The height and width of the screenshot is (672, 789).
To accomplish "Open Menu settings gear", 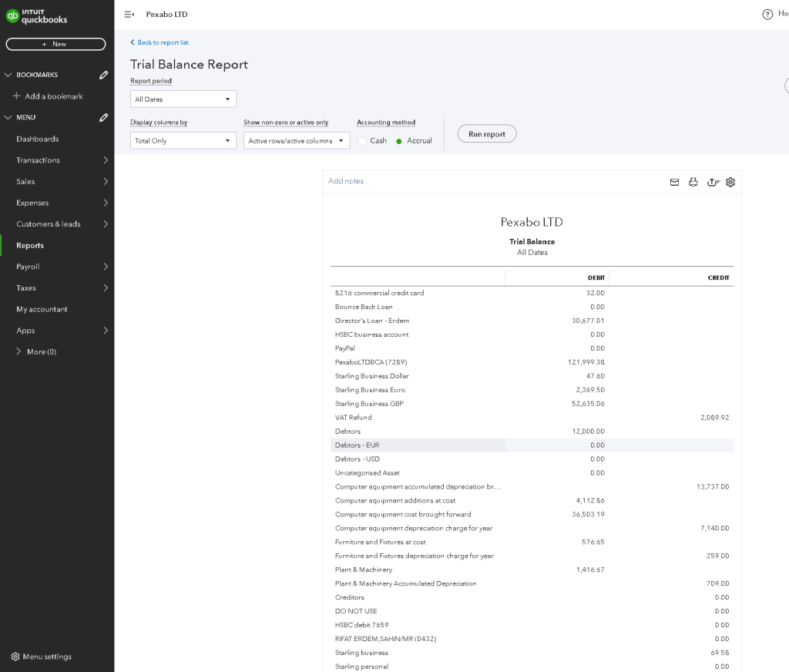I will click(x=15, y=657).
